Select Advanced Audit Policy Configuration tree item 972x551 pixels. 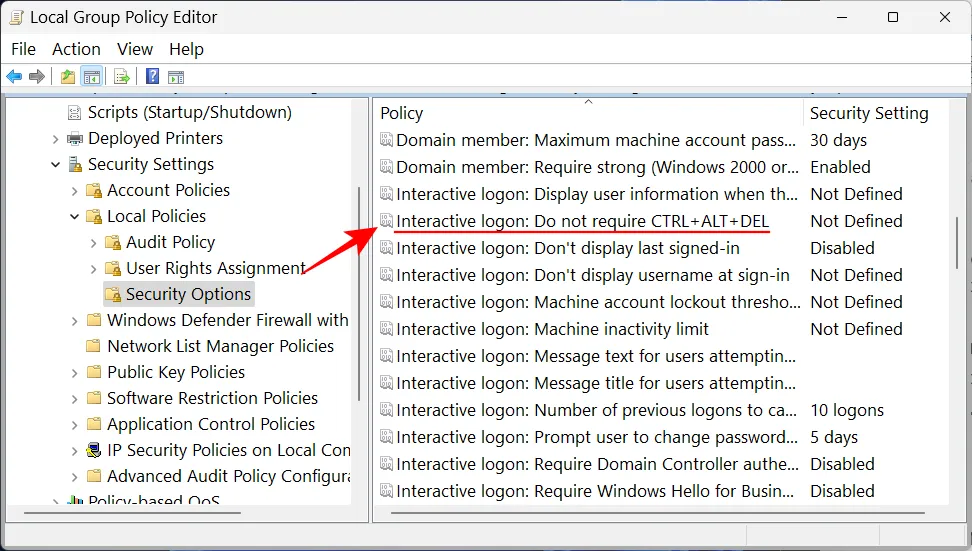point(228,476)
